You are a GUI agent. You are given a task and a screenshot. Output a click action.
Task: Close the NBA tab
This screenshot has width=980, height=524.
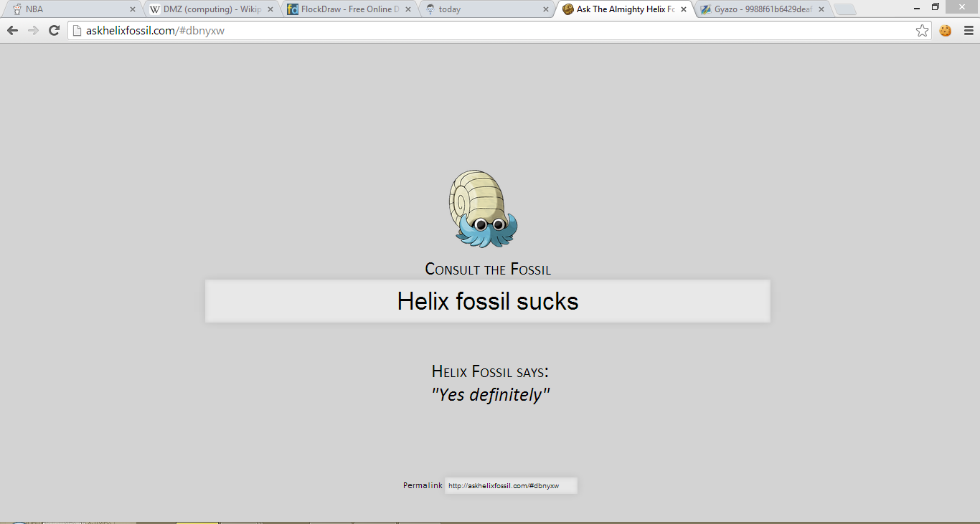coord(133,9)
